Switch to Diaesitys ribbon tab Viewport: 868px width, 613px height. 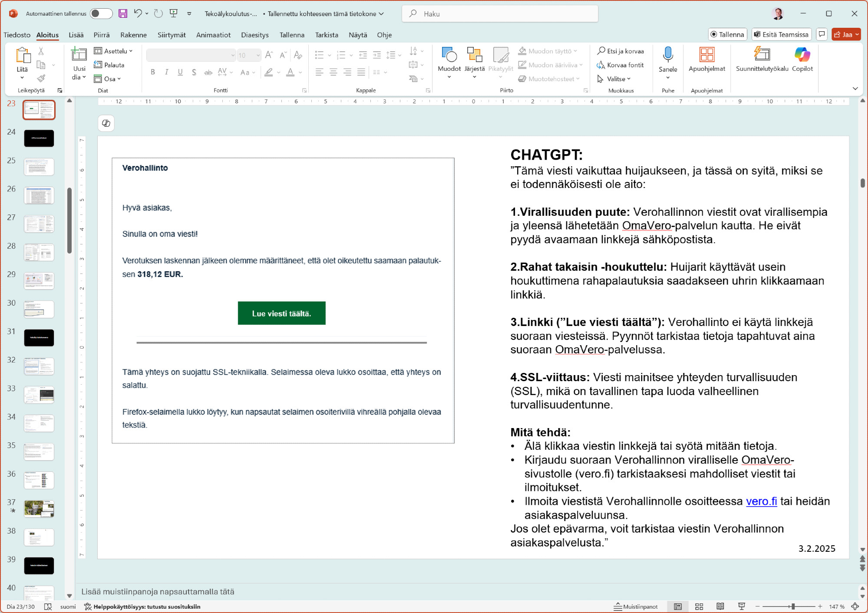[255, 35]
